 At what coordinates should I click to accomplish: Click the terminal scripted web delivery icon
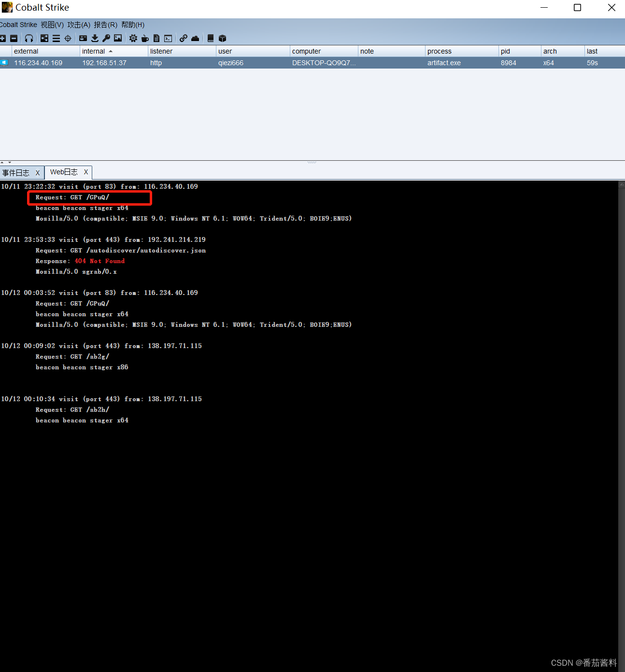pyautogui.click(x=168, y=38)
